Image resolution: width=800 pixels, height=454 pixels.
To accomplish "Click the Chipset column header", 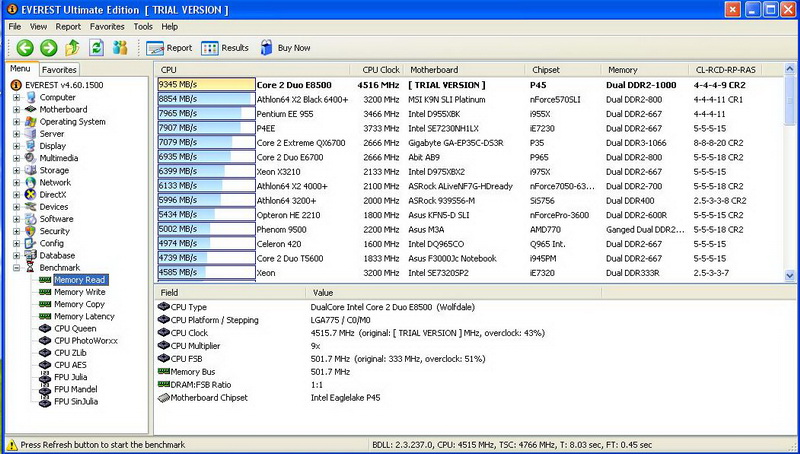I will (x=563, y=70).
